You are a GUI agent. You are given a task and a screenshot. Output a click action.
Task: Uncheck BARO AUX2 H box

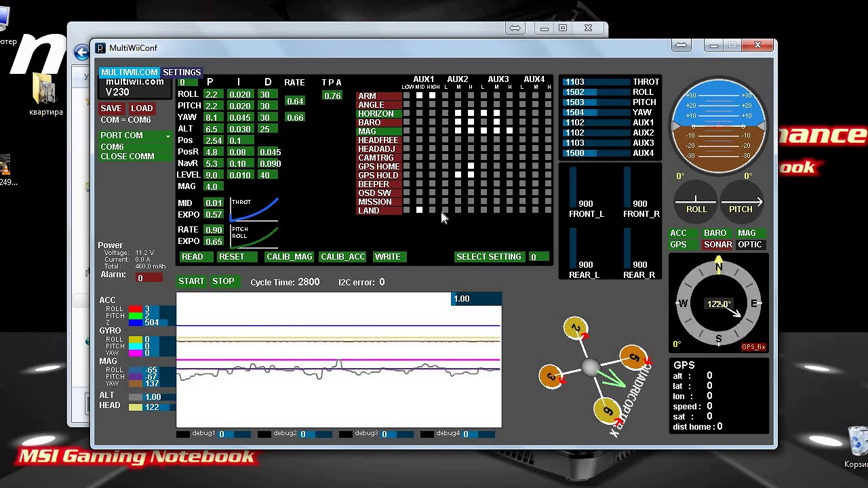point(471,122)
